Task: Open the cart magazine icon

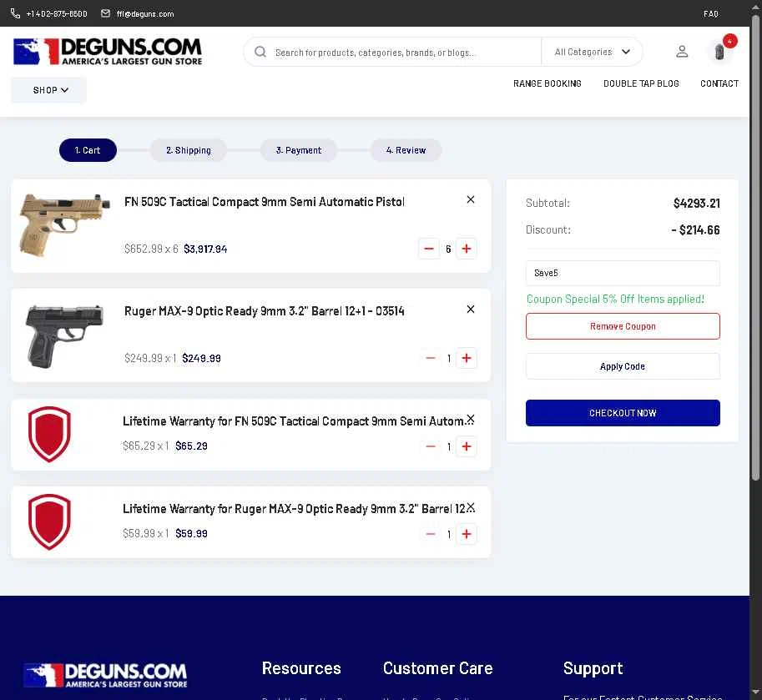Action: [719, 51]
